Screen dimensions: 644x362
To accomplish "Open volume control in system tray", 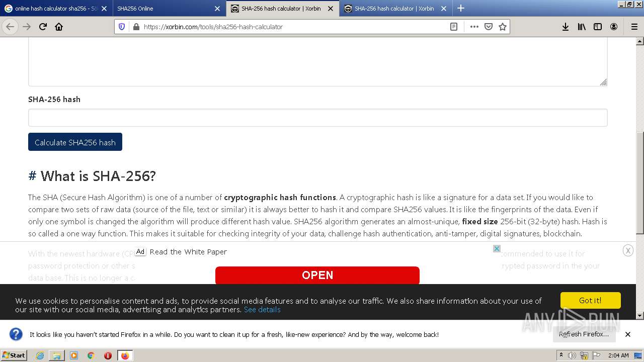I will coord(572,355).
